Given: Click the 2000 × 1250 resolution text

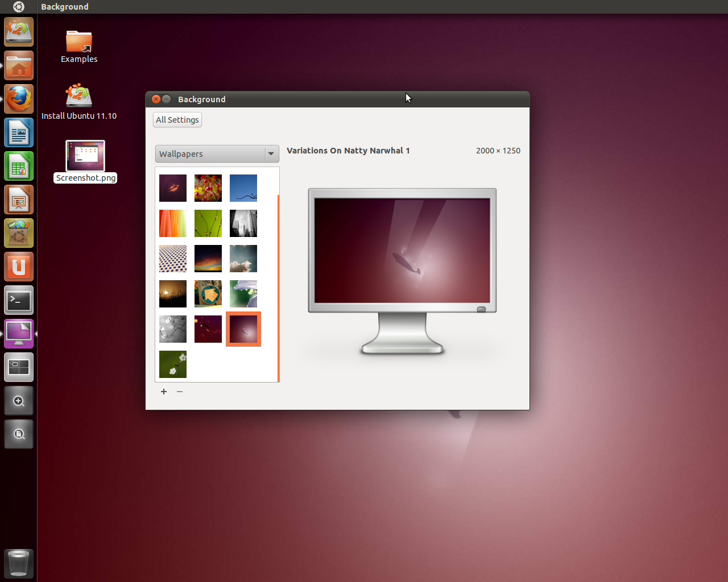Looking at the screenshot, I should (x=498, y=151).
